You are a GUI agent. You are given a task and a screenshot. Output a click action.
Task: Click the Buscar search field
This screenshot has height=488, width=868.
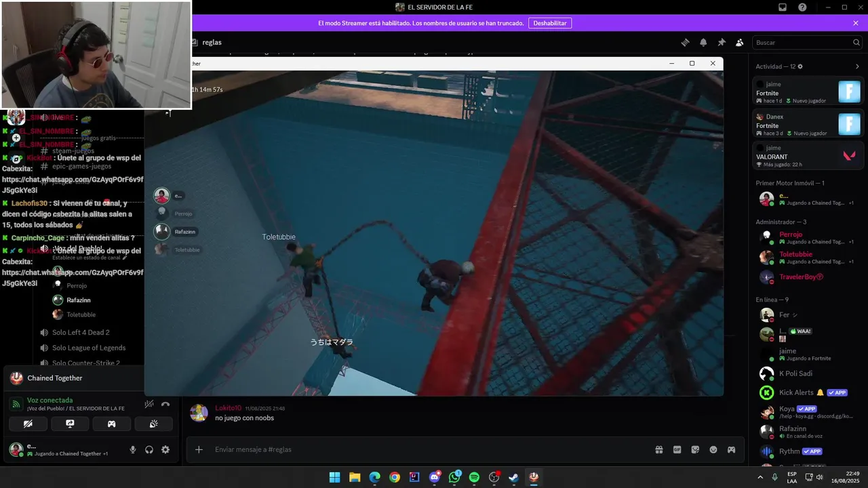[808, 42]
